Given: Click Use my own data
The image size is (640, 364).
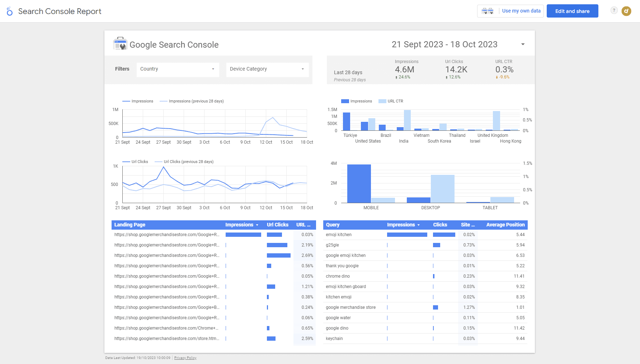Looking at the screenshot, I should pos(521,11).
